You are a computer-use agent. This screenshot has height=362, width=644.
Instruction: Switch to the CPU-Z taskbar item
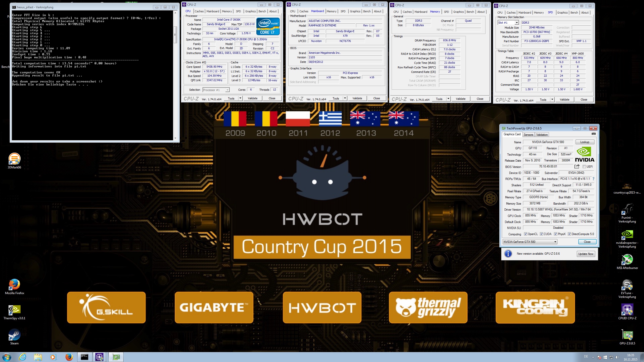click(x=100, y=357)
